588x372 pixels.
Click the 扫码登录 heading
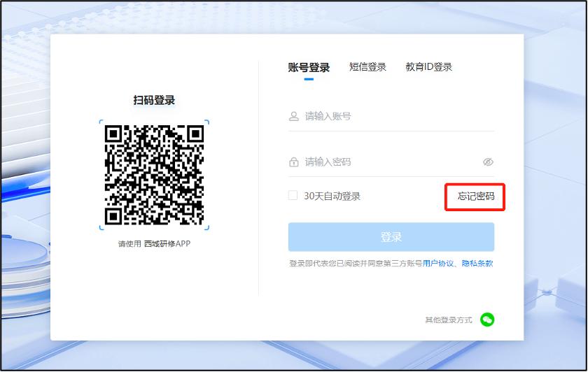(x=154, y=100)
